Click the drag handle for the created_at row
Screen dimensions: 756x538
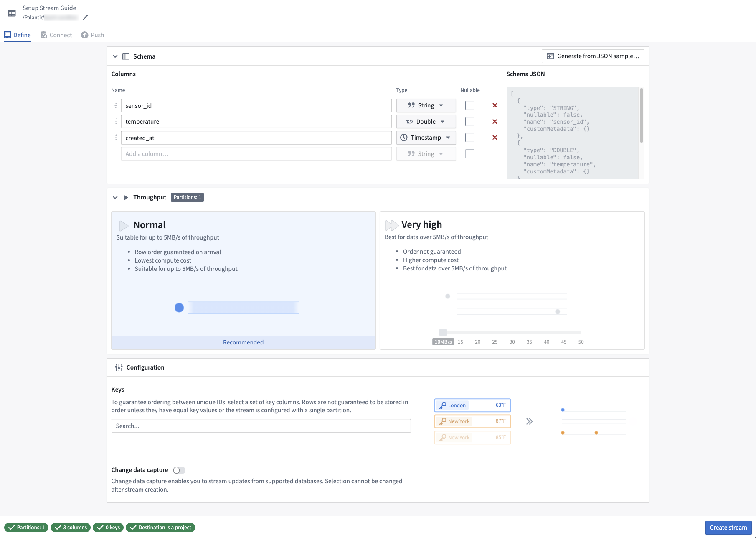coord(115,137)
